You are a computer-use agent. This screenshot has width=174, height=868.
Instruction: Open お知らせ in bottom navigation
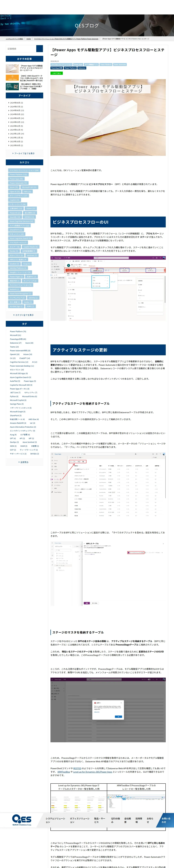point(150,820)
